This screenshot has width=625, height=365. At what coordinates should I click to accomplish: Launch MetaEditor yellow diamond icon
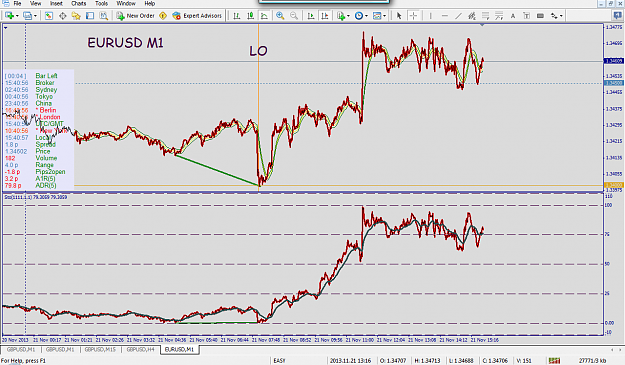[163, 16]
